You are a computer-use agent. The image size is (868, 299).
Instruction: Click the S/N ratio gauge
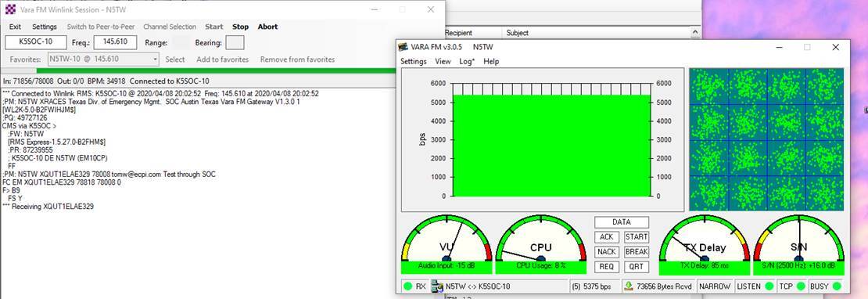click(x=799, y=244)
